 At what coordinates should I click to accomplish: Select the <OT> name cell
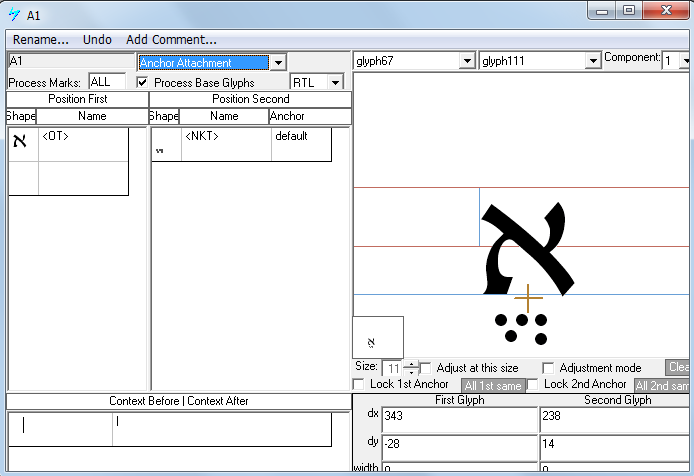click(x=83, y=144)
